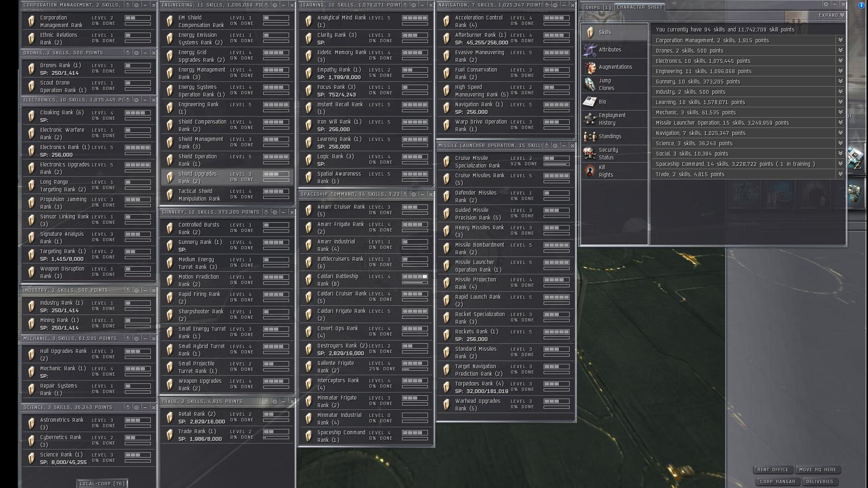Click the Sharpshooter skill book icon

[x=169, y=315]
